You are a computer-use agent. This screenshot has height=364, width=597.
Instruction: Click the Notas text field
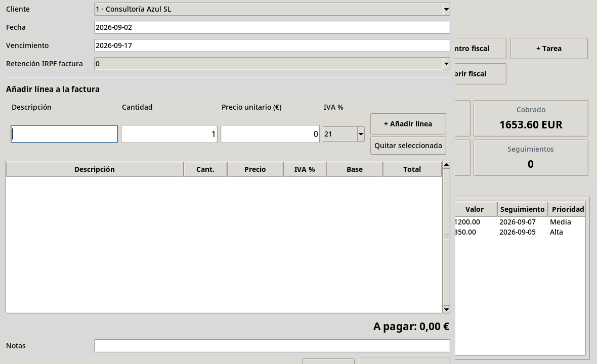coord(272,346)
